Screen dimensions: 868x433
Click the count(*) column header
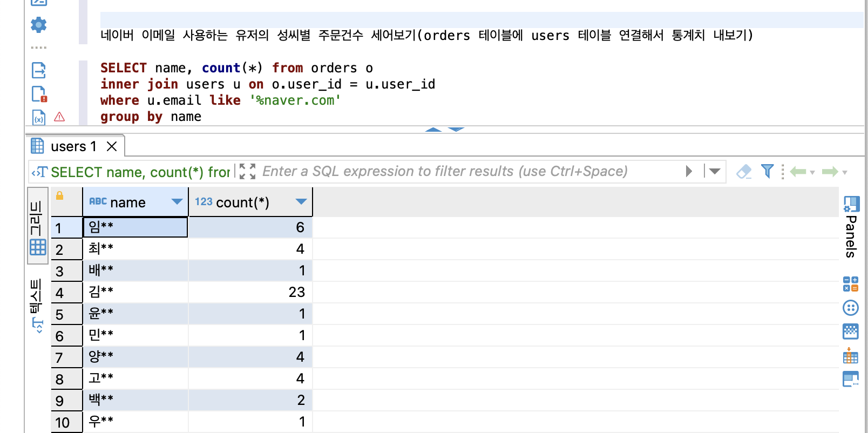(x=250, y=202)
